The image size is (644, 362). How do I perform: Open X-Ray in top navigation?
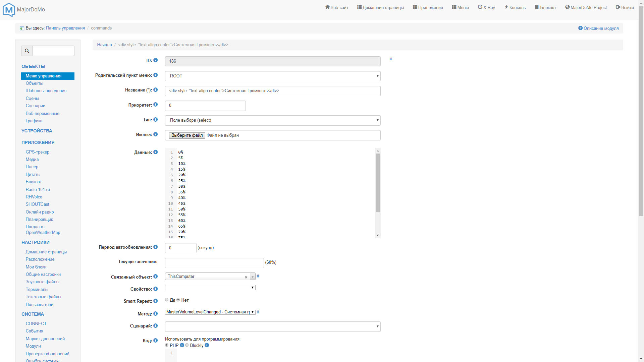486,7
